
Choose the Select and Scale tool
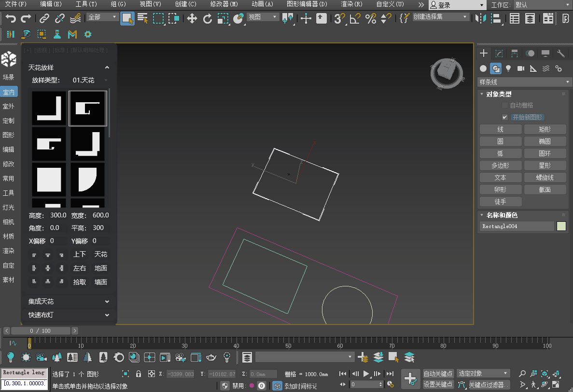pyautogui.click(x=223, y=18)
